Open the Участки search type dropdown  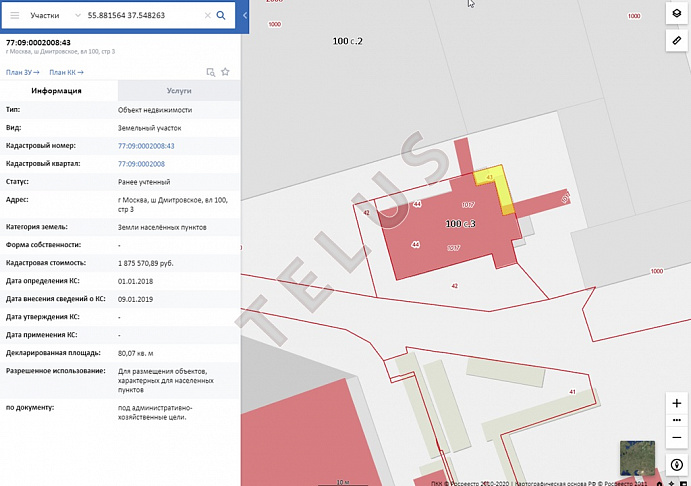click(55, 15)
